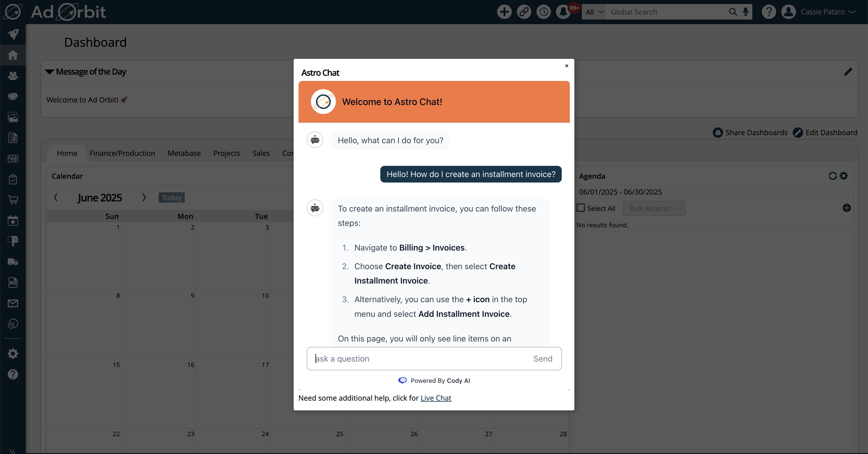Open the All search filter dropdown

click(x=594, y=12)
